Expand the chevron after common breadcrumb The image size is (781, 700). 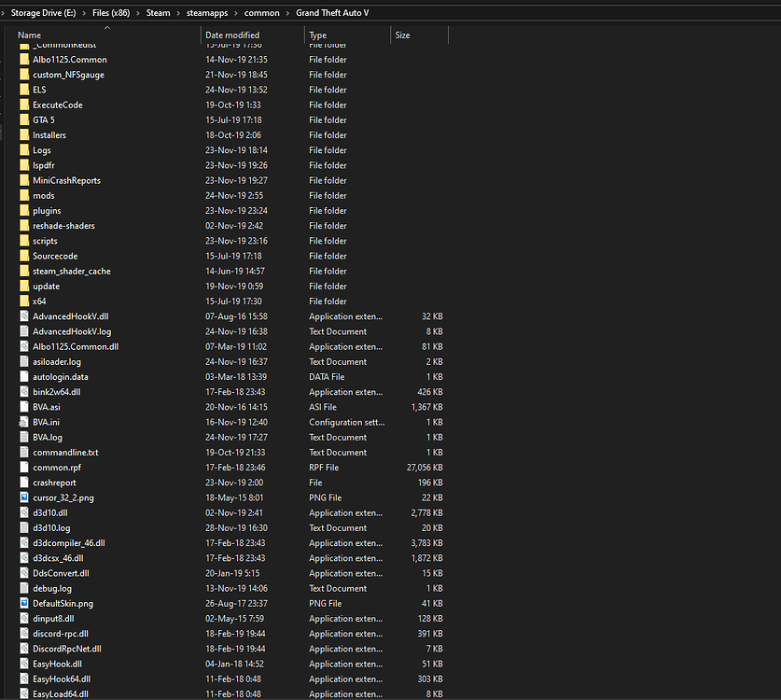pos(286,13)
